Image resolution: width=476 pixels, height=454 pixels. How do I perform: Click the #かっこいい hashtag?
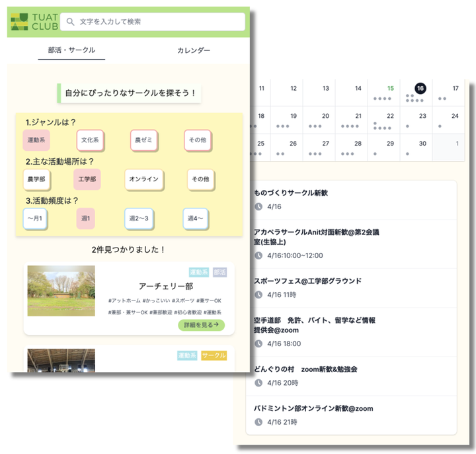156,300
